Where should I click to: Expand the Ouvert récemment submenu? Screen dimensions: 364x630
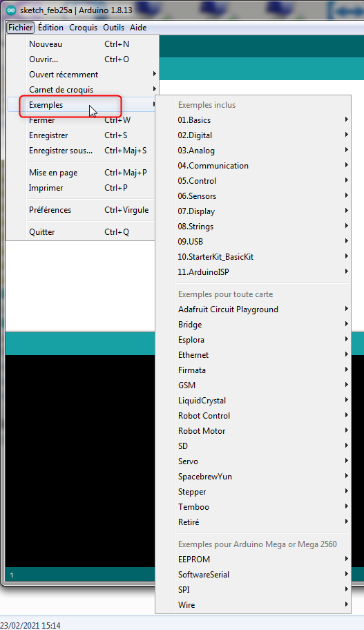click(x=82, y=75)
